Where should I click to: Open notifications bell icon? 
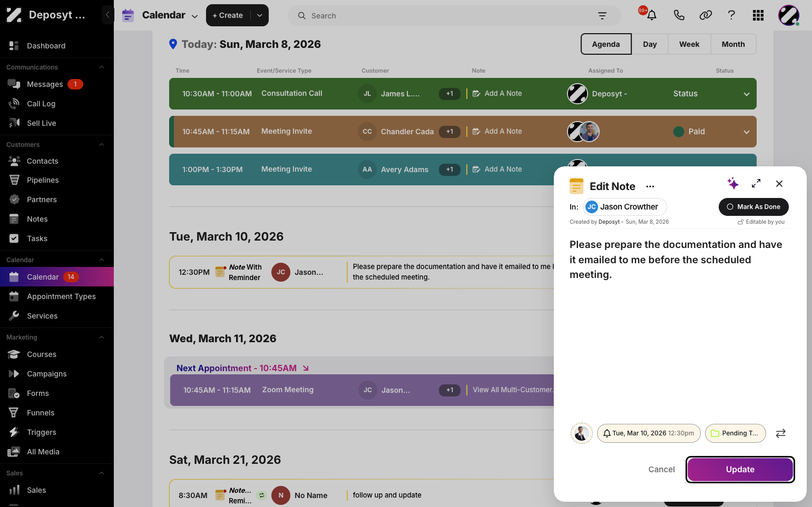pyautogui.click(x=652, y=15)
